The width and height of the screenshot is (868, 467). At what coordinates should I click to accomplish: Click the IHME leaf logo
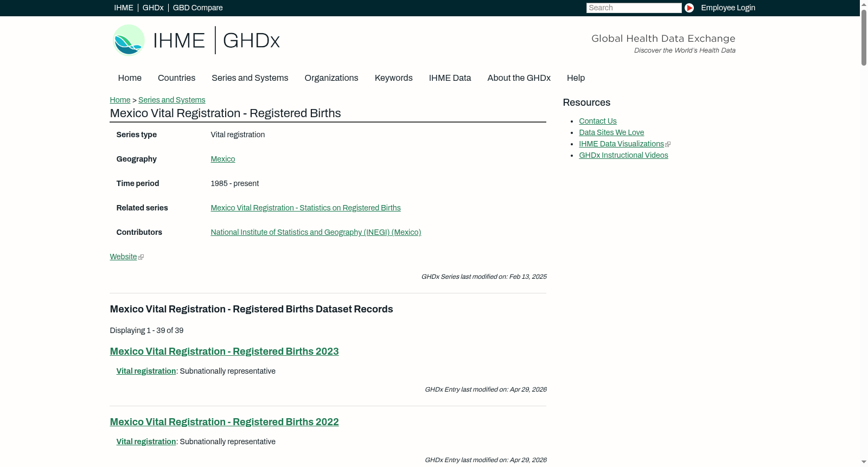129,40
